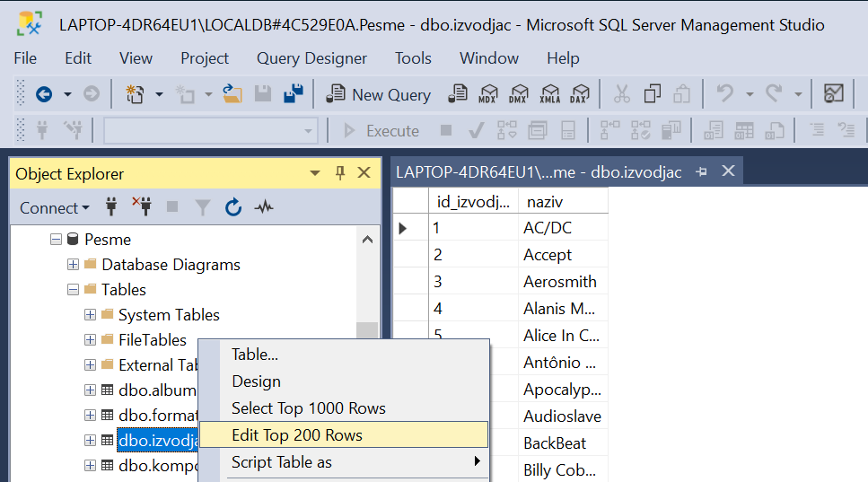
Task: Open the Window menu
Action: coord(489,58)
